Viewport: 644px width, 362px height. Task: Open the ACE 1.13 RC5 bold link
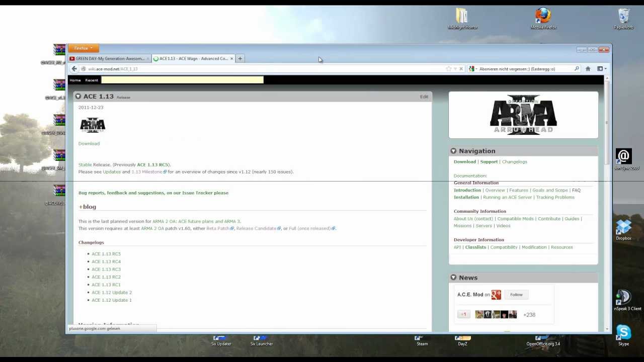click(x=153, y=165)
